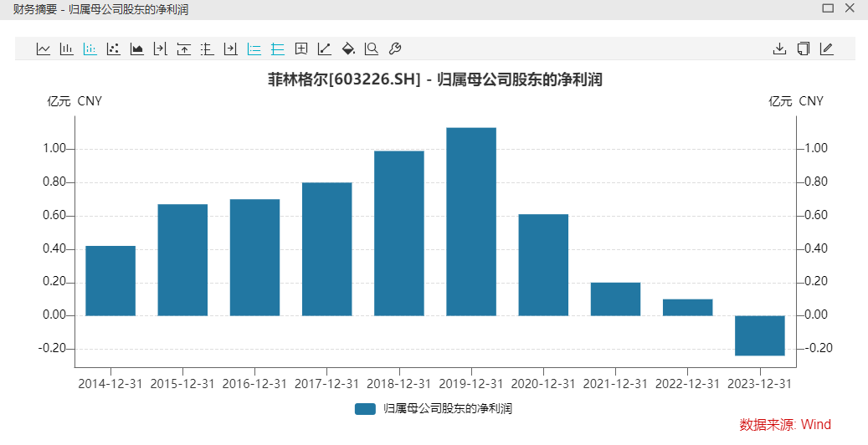This screenshot has width=868, height=445.
Task: Toggle the highlighted dotted-bar chart mode
Action: point(90,49)
